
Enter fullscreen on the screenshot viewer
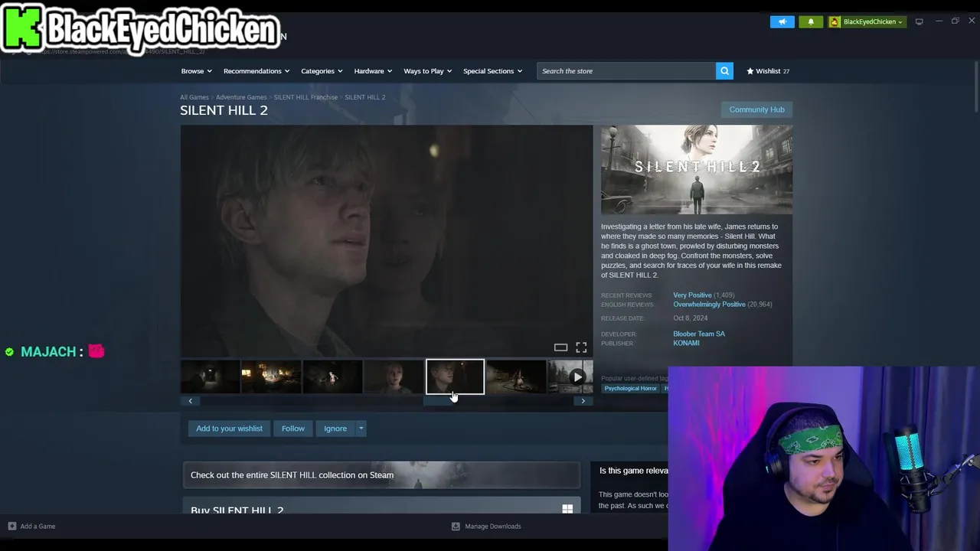tap(581, 347)
